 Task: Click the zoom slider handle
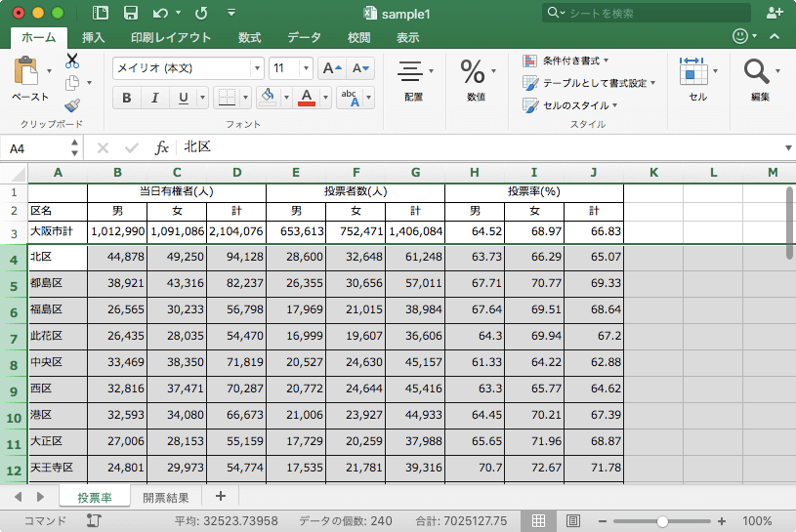tap(663, 521)
